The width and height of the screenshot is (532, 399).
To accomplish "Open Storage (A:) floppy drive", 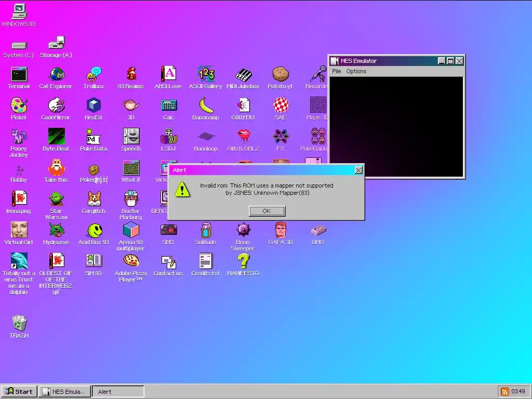I will pos(56,43).
